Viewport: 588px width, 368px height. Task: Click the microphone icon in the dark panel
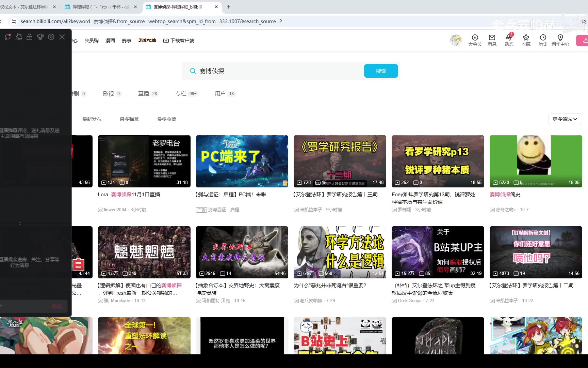40,37
